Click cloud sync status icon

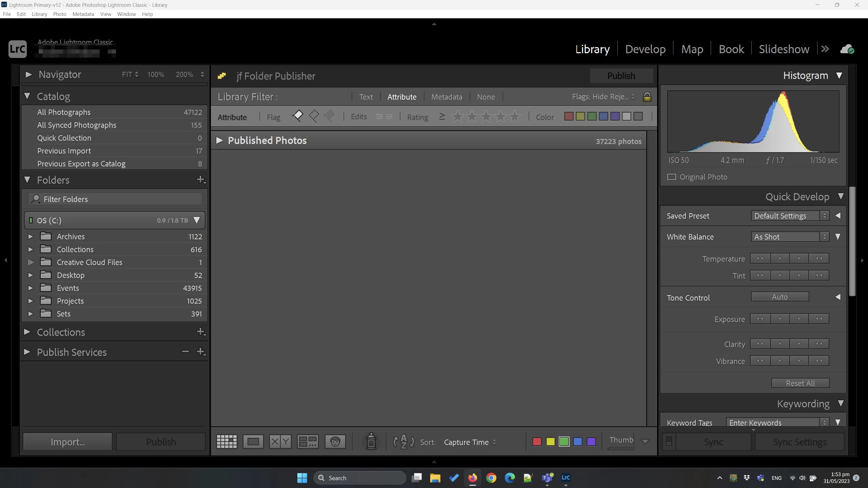847,49
